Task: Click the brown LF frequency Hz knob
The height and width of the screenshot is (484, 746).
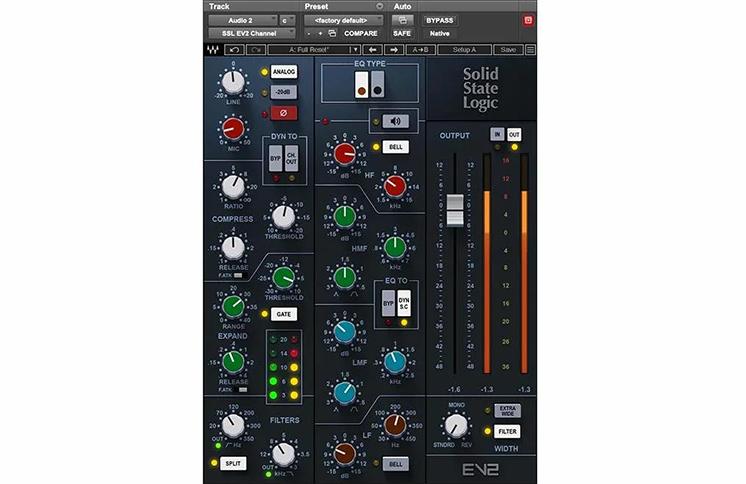Action: pyautogui.click(x=395, y=425)
